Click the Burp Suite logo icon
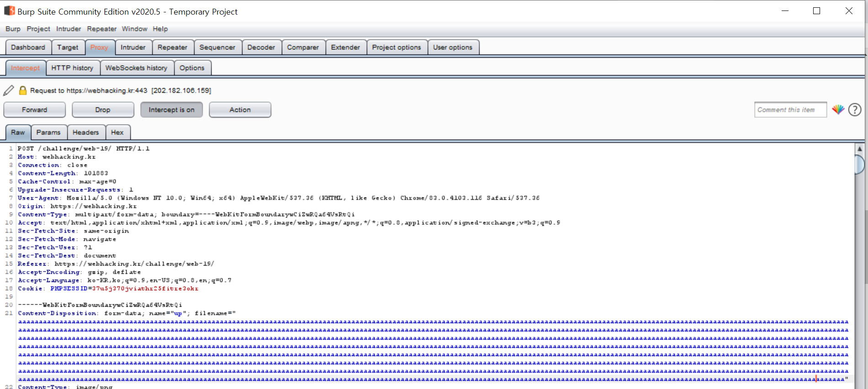 tap(10, 11)
